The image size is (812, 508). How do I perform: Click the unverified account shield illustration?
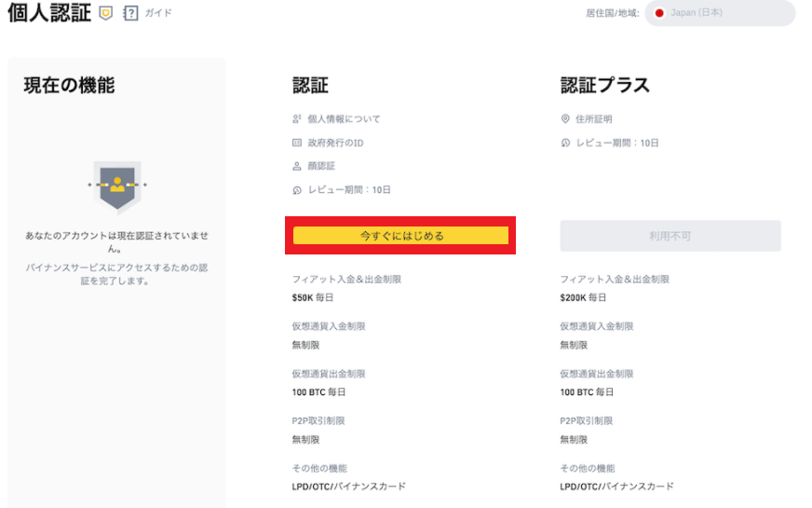click(117, 186)
